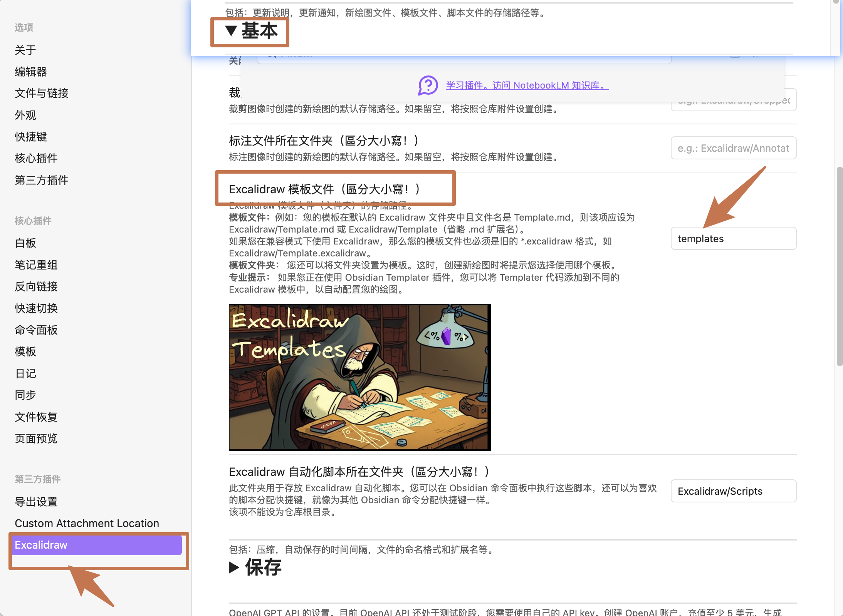
Task: Open the 编辑器 settings tab
Action: (x=31, y=72)
